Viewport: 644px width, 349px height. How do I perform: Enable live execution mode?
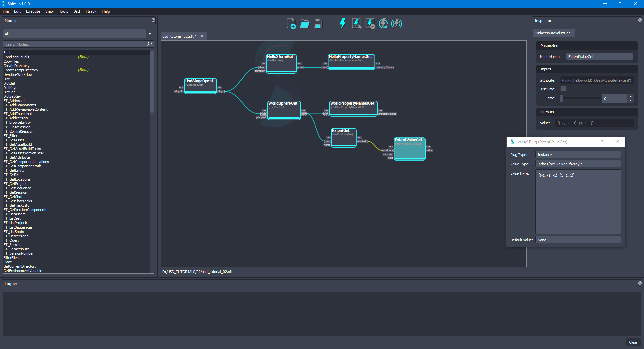click(x=396, y=23)
